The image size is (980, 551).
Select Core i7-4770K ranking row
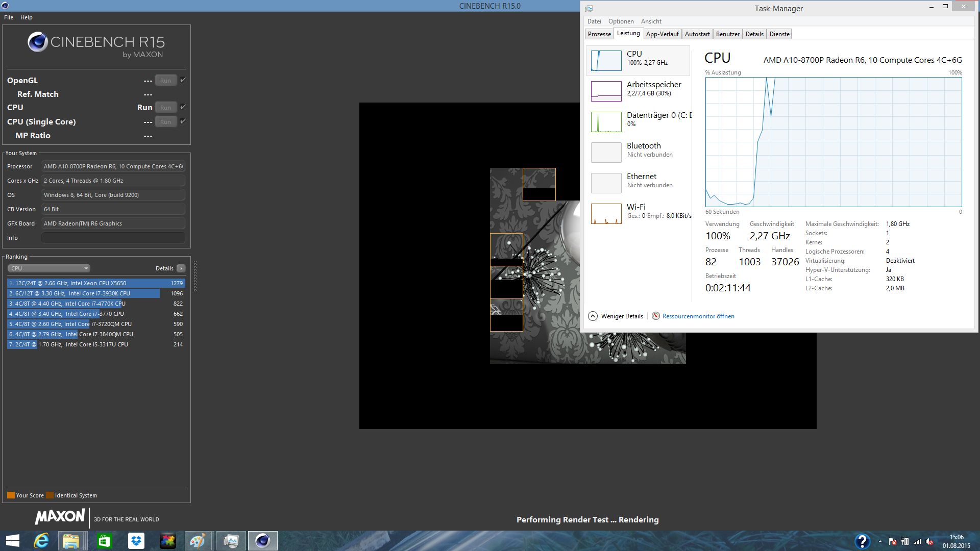click(x=96, y=304)
